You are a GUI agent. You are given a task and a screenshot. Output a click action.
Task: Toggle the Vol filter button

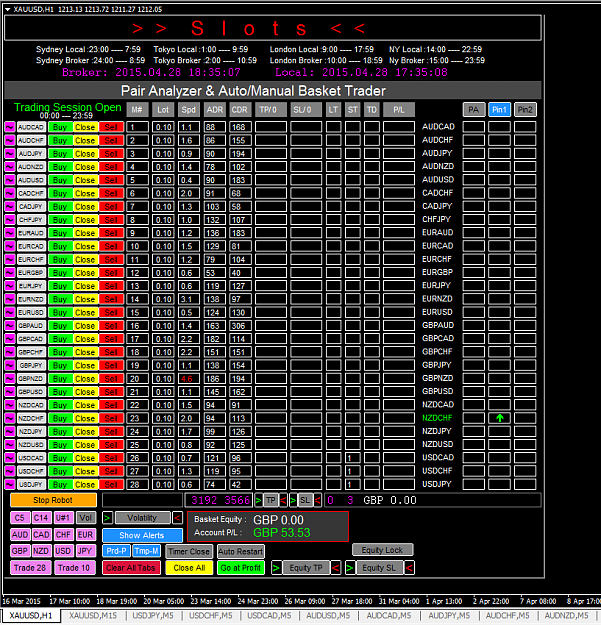[86, 518]
